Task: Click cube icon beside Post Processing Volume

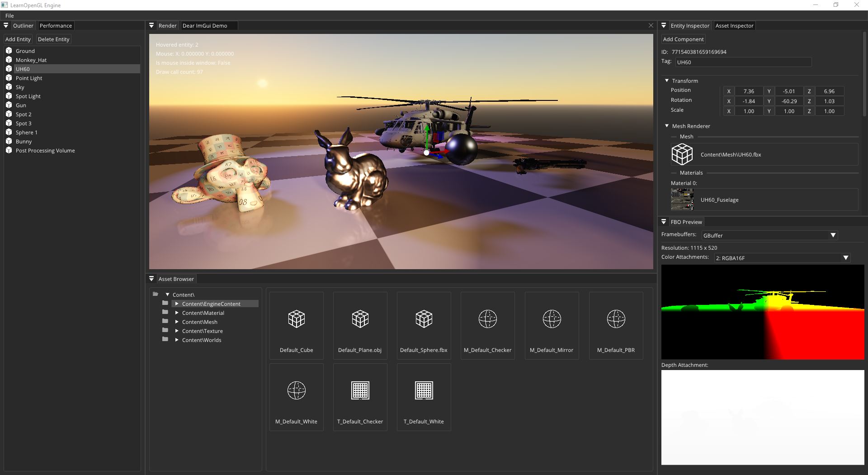Action: 9,150
